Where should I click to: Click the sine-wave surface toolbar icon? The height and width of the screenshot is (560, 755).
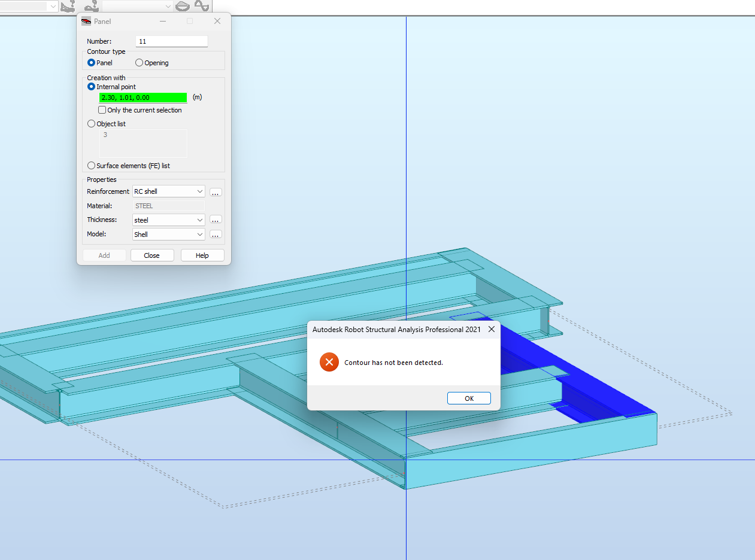[202, 6]
